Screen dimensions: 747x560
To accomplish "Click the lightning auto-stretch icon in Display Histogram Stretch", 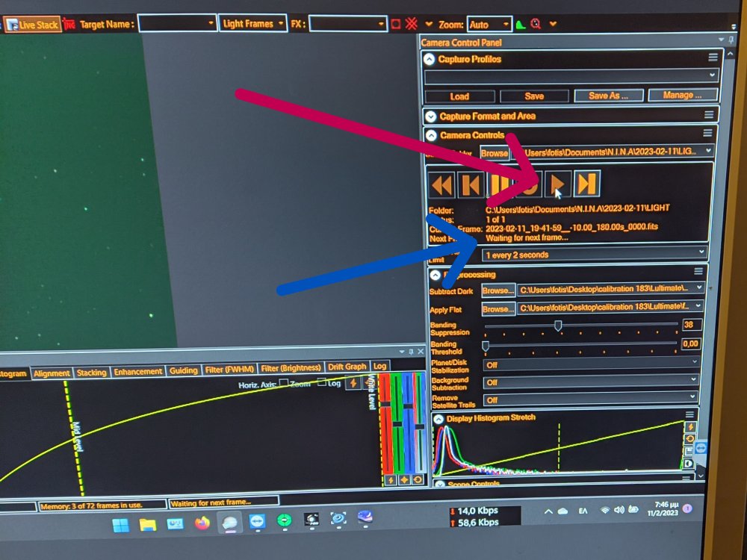I will (690, 426).
